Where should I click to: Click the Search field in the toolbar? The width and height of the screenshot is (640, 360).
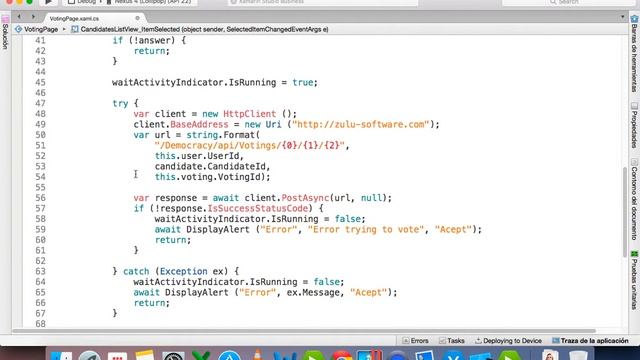[568, 2]
